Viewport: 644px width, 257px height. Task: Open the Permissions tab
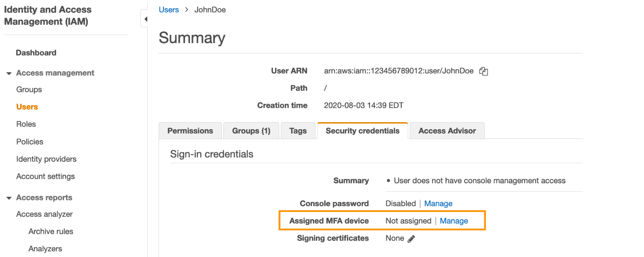pos(190,131)
